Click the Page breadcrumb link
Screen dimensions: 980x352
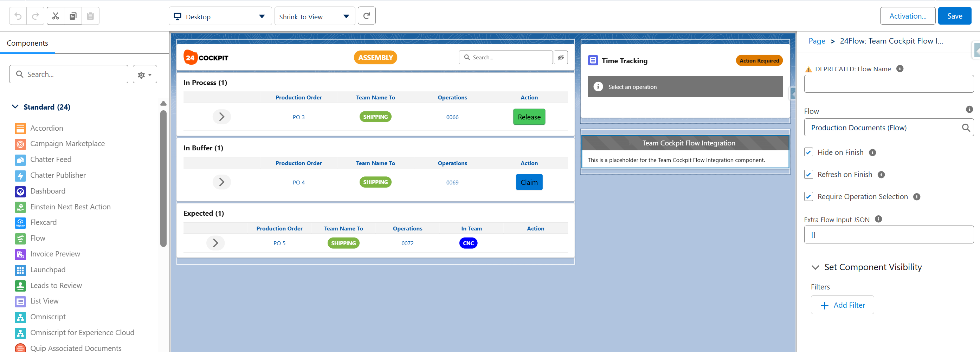point(817,41)
